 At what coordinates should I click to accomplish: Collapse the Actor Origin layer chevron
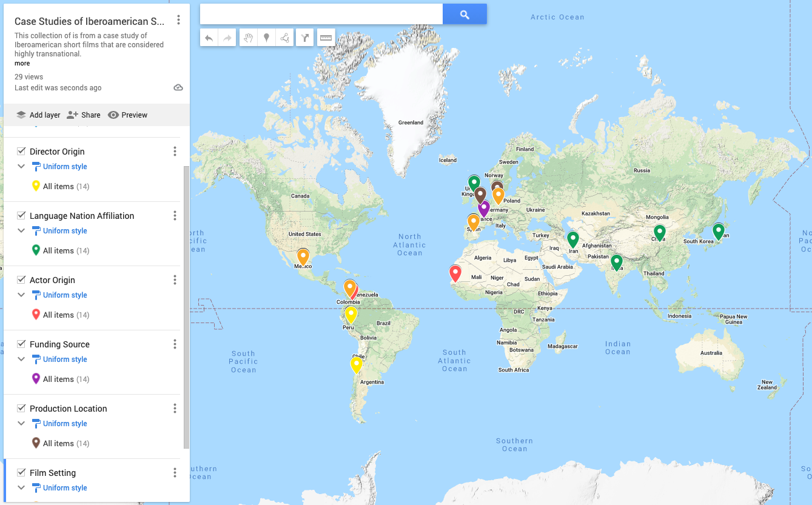pyautogui.click(x=21, y=295)
